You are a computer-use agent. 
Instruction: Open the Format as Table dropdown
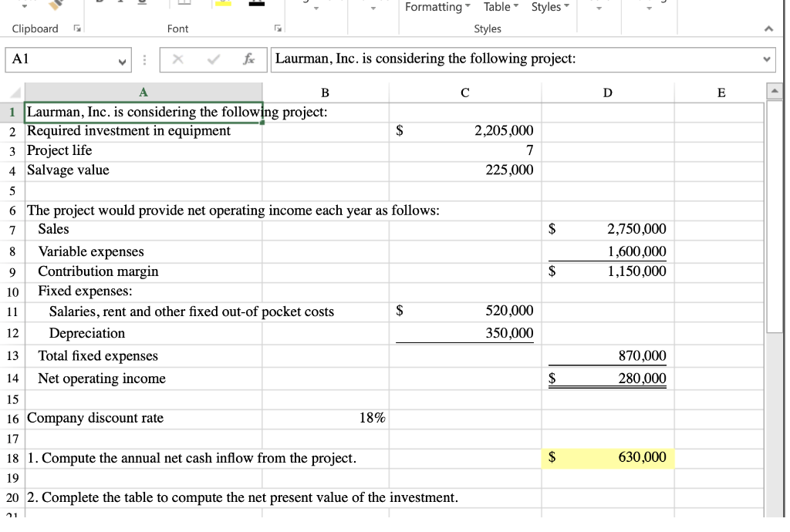[x=501, y=7]
